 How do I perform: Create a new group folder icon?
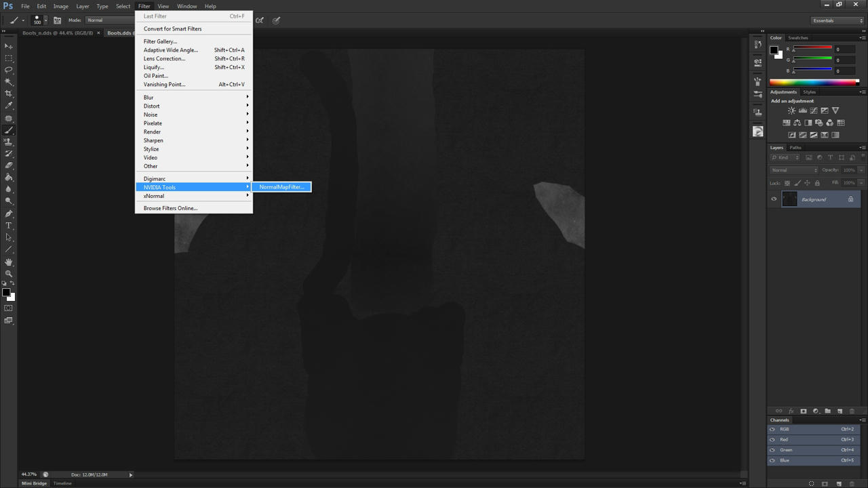(x=827, y=411)
